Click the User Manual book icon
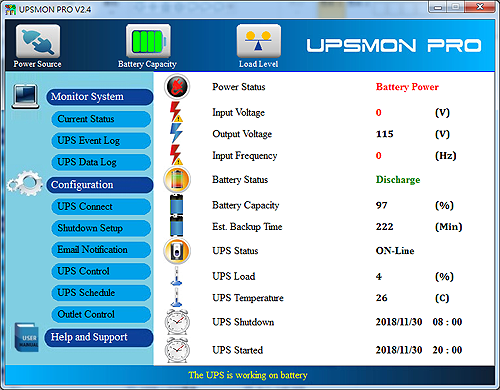500x390 pixels. (27, 337)
